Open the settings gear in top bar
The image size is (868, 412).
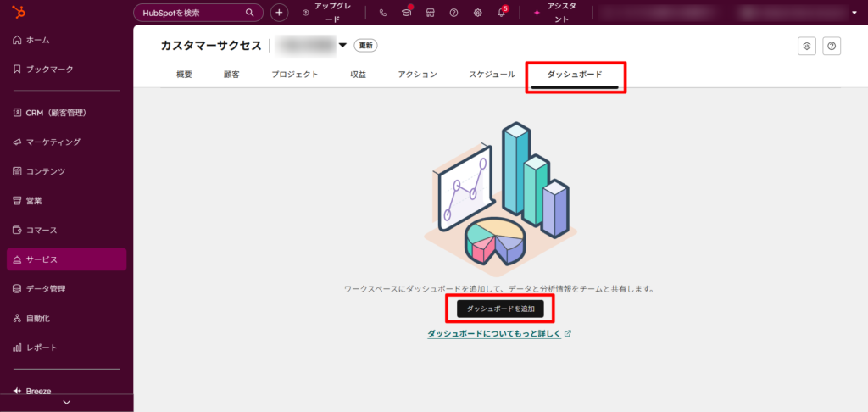click(x=478, y=13)
